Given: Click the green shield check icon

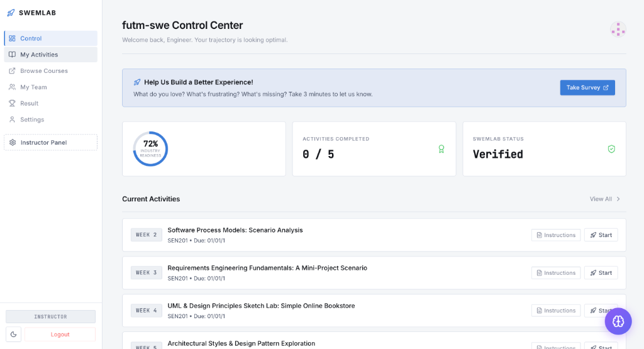Looking at the screenshot, I should coord(611,149).
